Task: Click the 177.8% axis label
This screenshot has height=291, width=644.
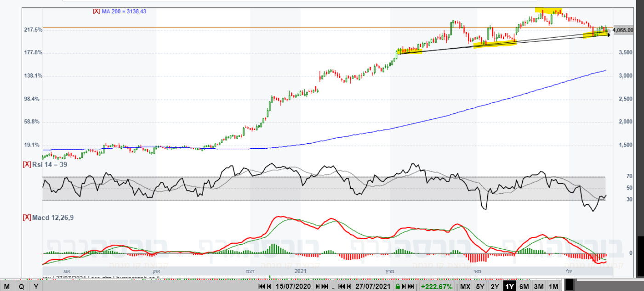Action: click(33, 53)
